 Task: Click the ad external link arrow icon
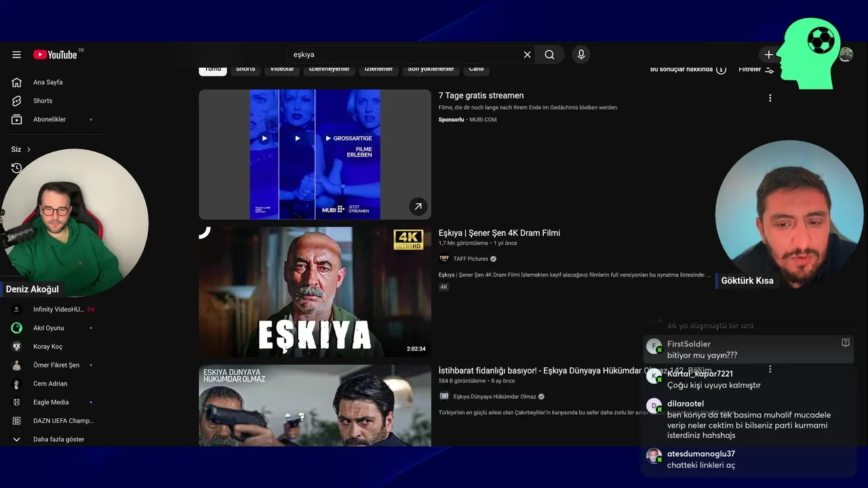coord(418,207)
